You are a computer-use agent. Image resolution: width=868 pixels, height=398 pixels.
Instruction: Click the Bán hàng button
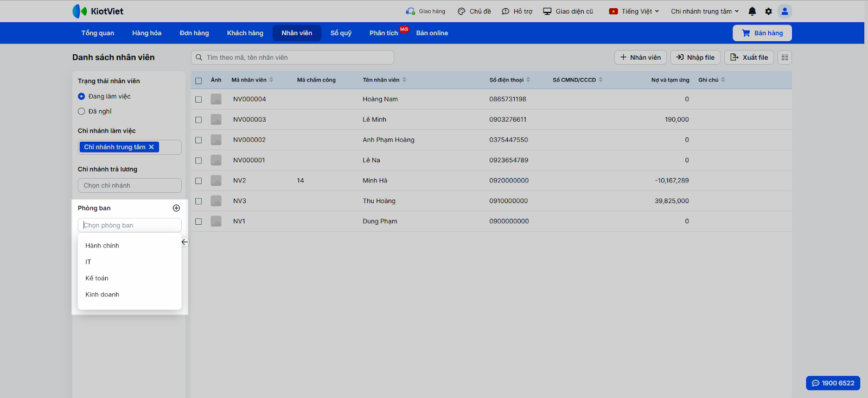pos(762,33)
